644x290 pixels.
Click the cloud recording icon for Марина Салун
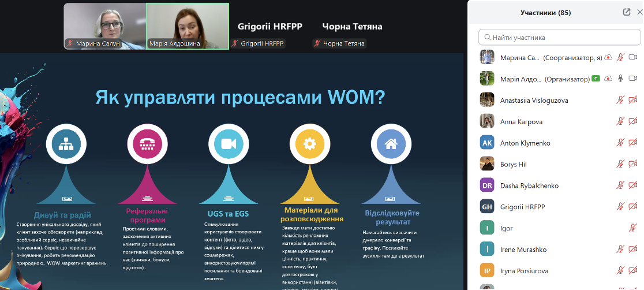click(x=608, y=57)
